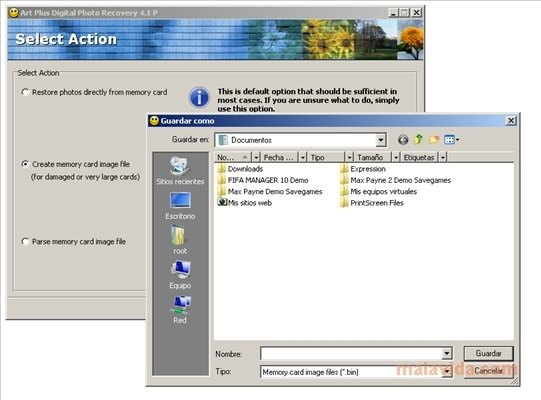541x400 pixels.
Task: Click the Art Plus smiley title bar icon
Action: point(14,13)
